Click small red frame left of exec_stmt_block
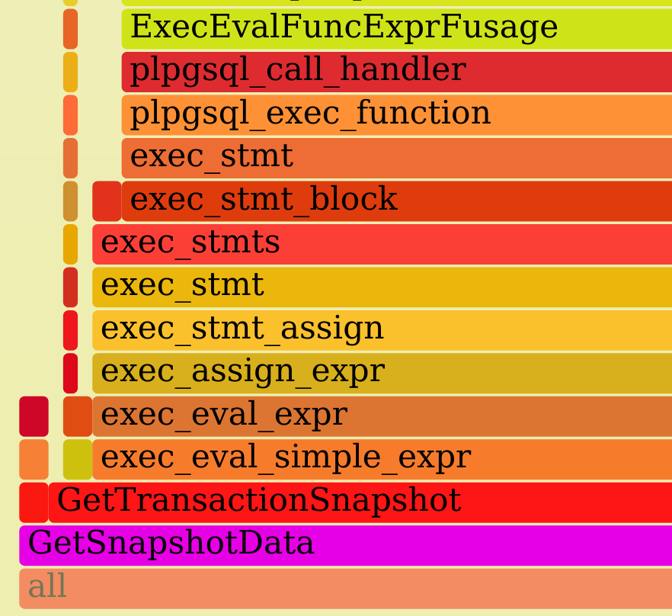672x616 pixels. 107,201
